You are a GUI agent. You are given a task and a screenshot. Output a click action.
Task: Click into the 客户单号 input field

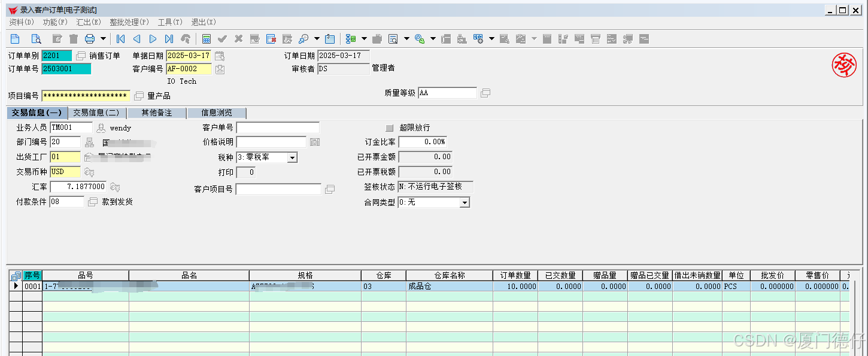pyautogui.click(x=278, y=127)
